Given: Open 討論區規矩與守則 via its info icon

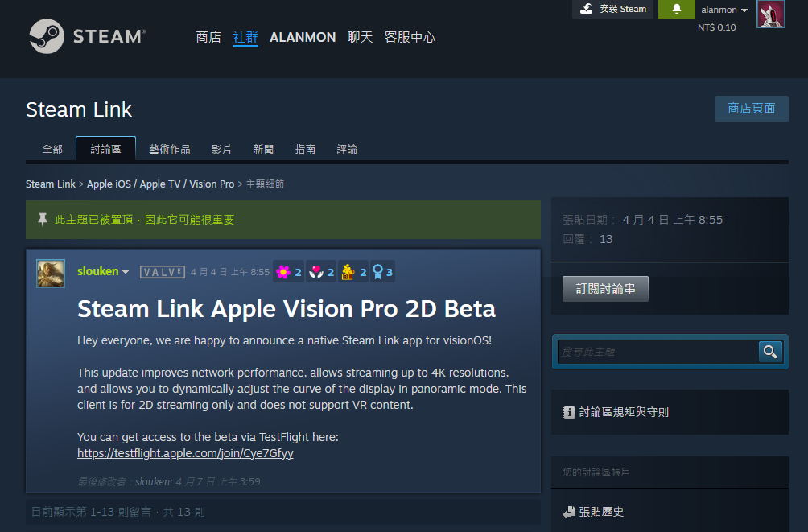Looking at the screenshot, I should pyautogui.click(x=567, y=411).
